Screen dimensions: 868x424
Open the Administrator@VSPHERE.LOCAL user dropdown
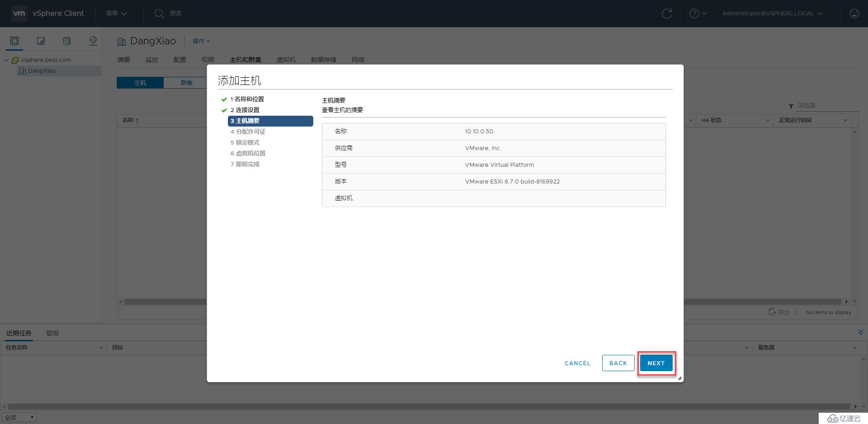772,14
